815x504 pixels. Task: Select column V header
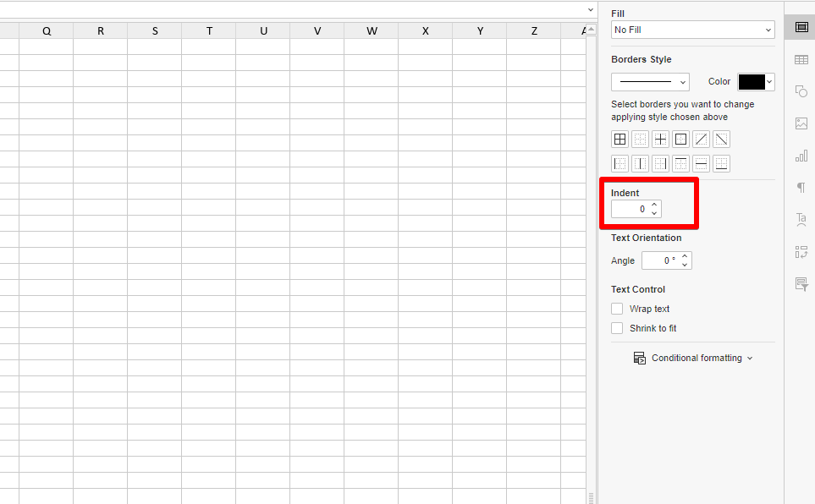tap(317, 30)
